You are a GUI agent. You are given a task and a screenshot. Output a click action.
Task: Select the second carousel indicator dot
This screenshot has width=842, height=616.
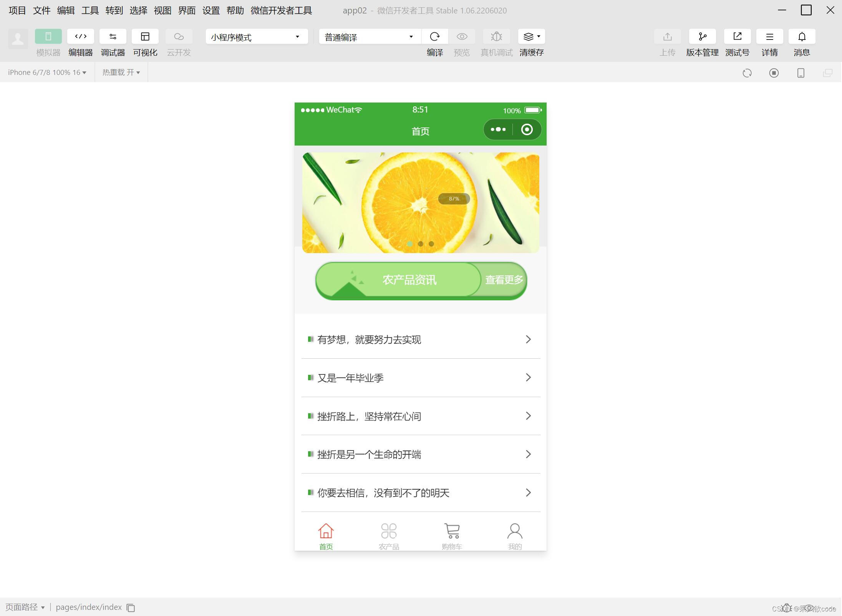(421, 244)
